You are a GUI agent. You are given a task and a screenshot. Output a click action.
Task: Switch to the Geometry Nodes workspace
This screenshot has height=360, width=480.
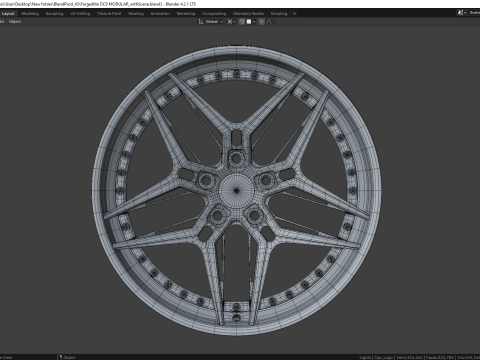248,14
